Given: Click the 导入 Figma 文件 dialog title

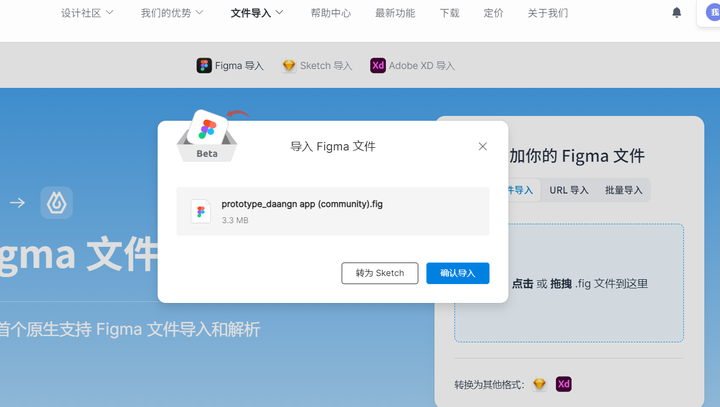Looking at the screenshot, I should [333, 147].
